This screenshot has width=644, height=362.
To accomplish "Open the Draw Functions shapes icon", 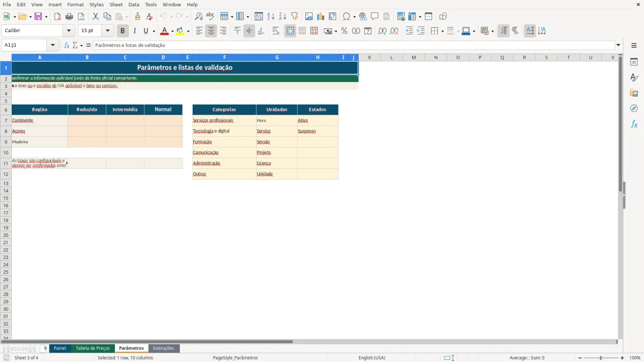I will tap(443, 17).
